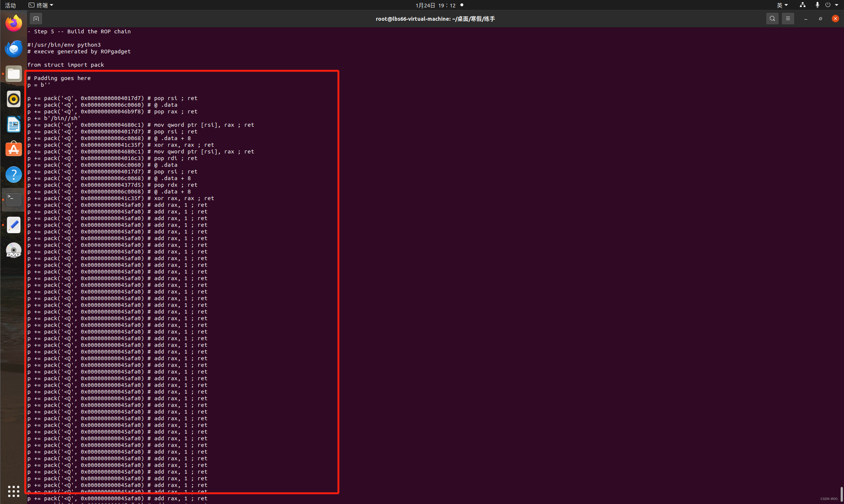Open a new terminal tab

coord(36,19)
